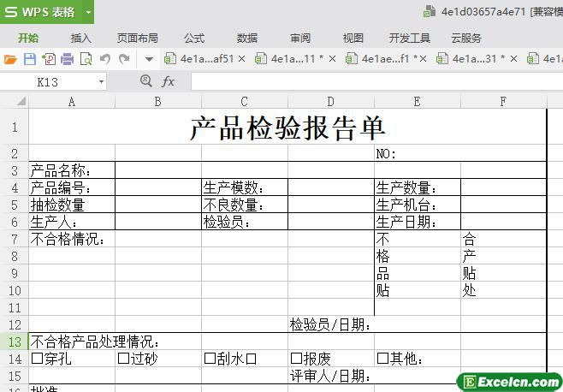Close the 4e1a...af51 document tab
The width and height of the screenshot is (563, 392).
242,58
